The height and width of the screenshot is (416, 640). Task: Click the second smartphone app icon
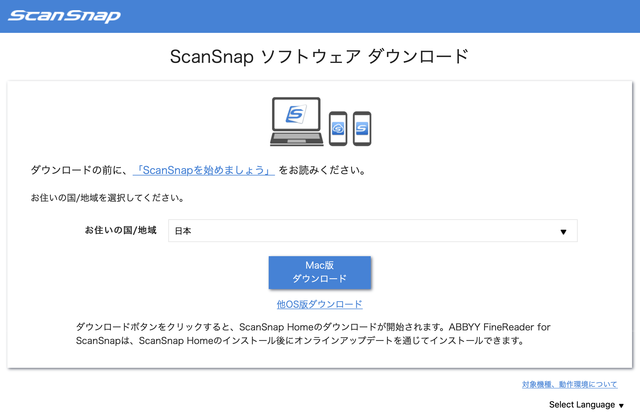click(x=362, y=128)
